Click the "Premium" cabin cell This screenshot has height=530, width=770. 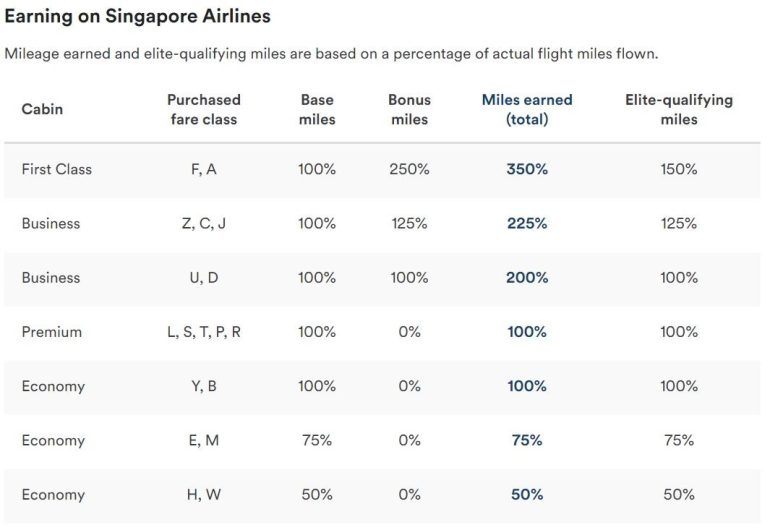[x=52, y=331]
